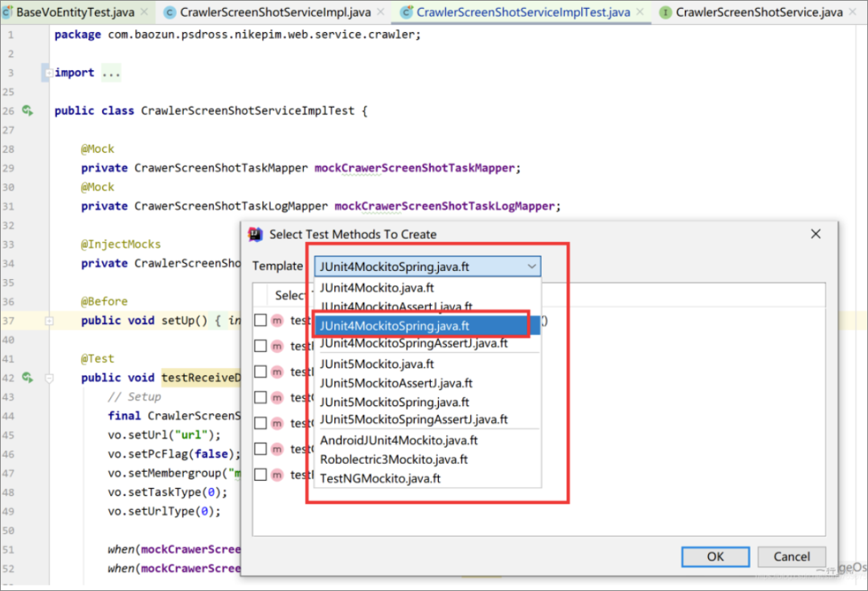Image resolution: width=868 pixels, height=591 pixels.
Task: Click the @Test annotation on line 41
Action: (97, 359)
